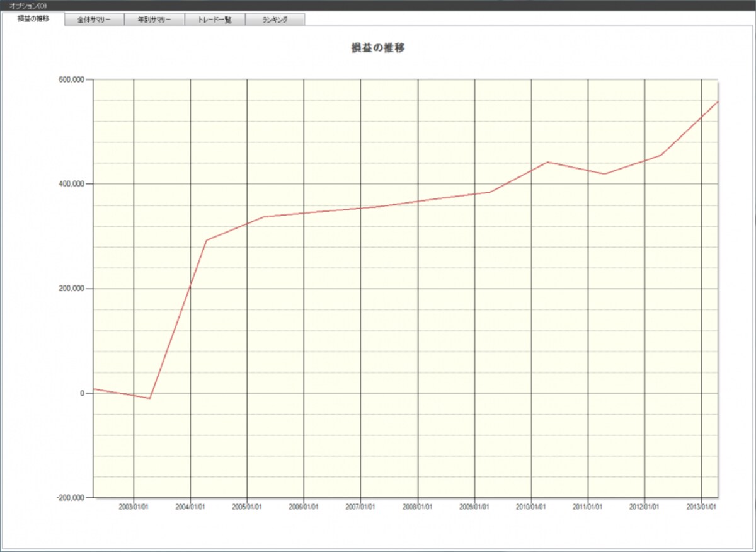Open the ランキング tab

coord(275,20)
